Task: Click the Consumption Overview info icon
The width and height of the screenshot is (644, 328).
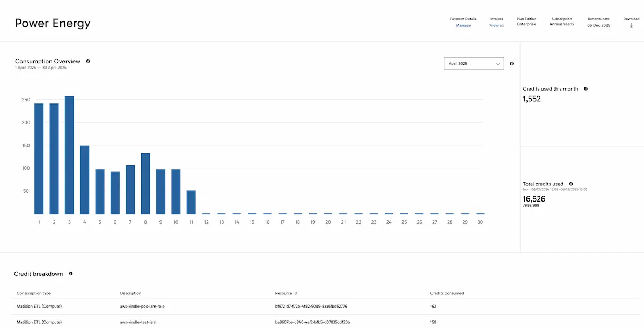Action: point(88,61)
